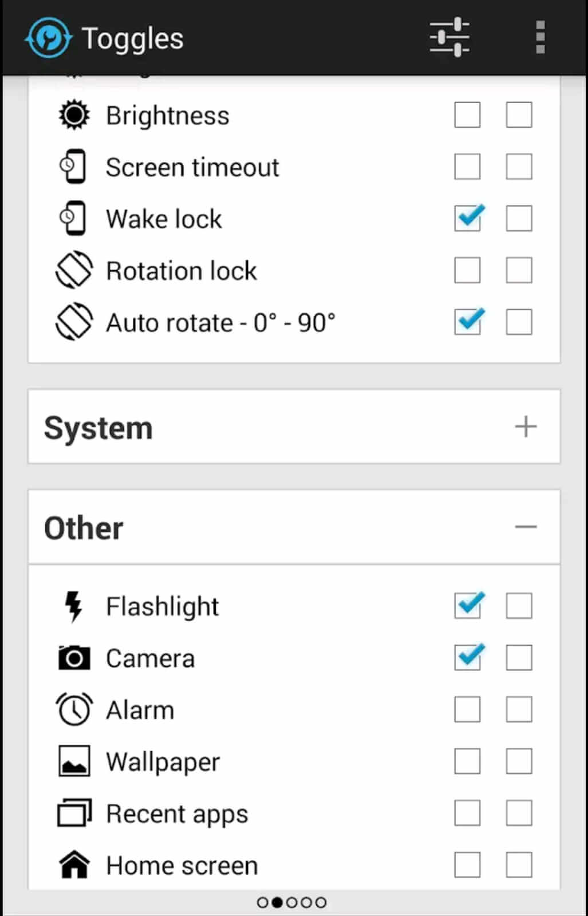Select the Flashlight lightning bolt icon
The width and height of the screenshot is (588, 916).
point(73,606)
